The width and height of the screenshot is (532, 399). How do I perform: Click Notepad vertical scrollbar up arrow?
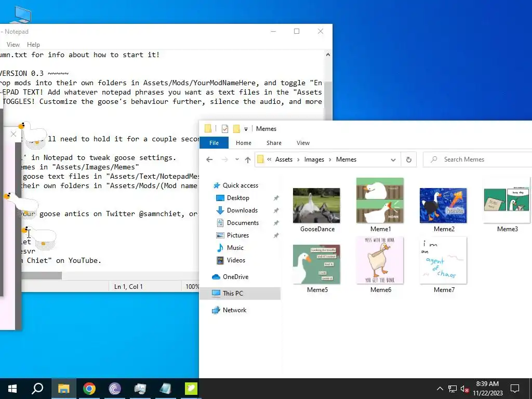click(x=328, y=54)
